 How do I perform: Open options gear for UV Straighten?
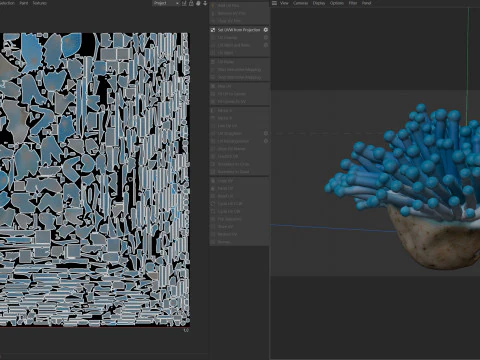(x=266, y=133)
